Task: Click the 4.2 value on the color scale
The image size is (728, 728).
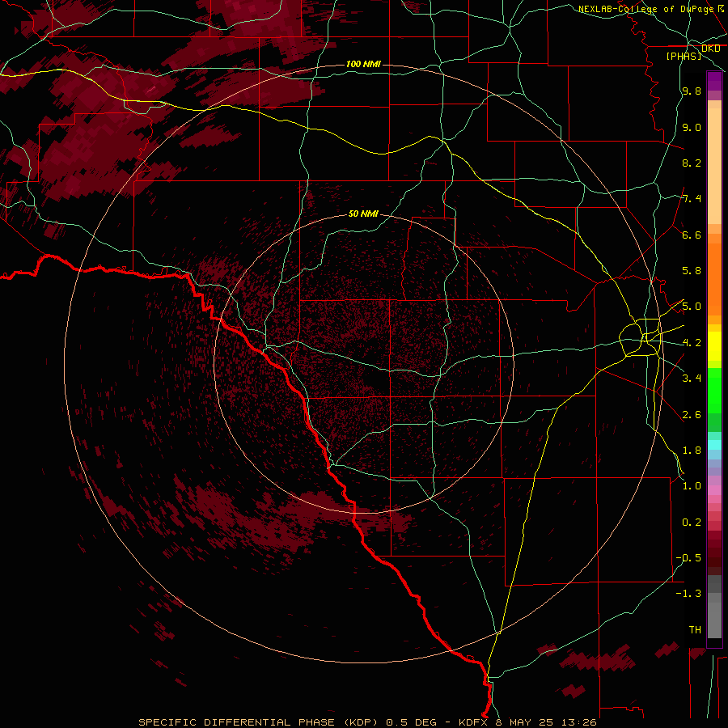Action: point(692,343)
